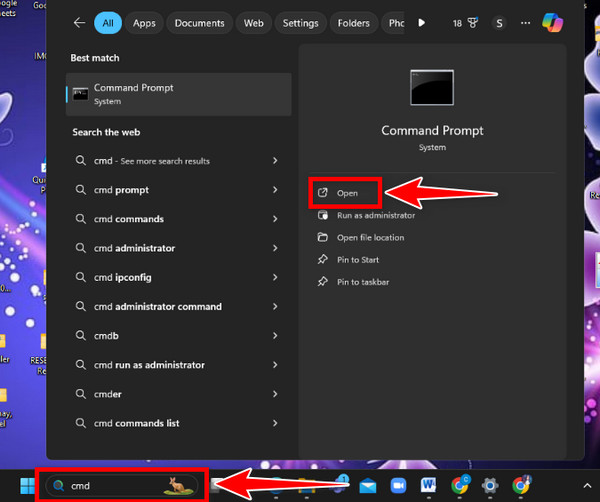Select the Command Prompt best match result
Viewport: 600px width, 502px height.
(x=179, y=94)
